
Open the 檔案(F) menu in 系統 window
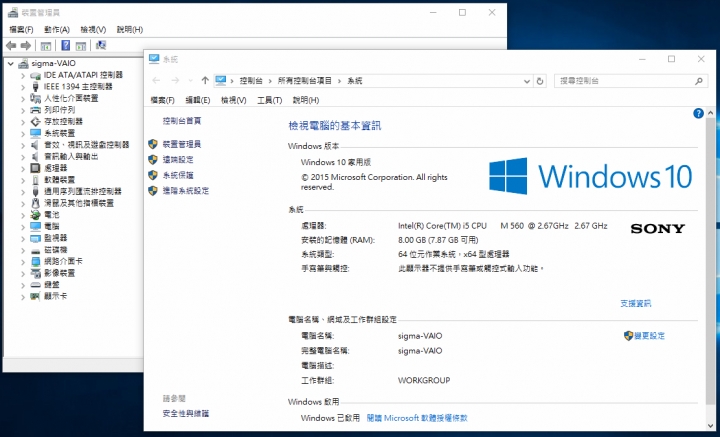click(163, 100)
